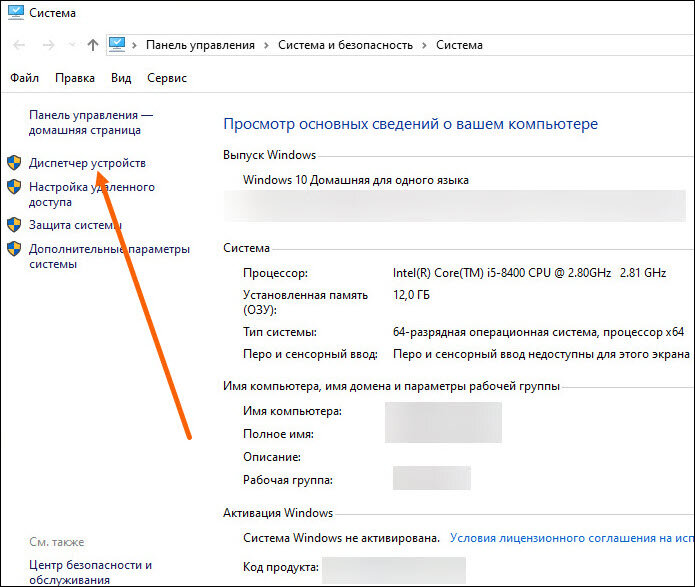Click the Система breadcrumb segment
This screenshot has height=587, width=695.
click(x=459, y=45)
